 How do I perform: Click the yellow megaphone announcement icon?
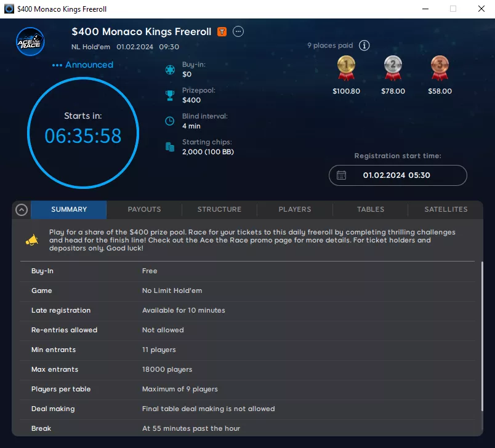32,240
